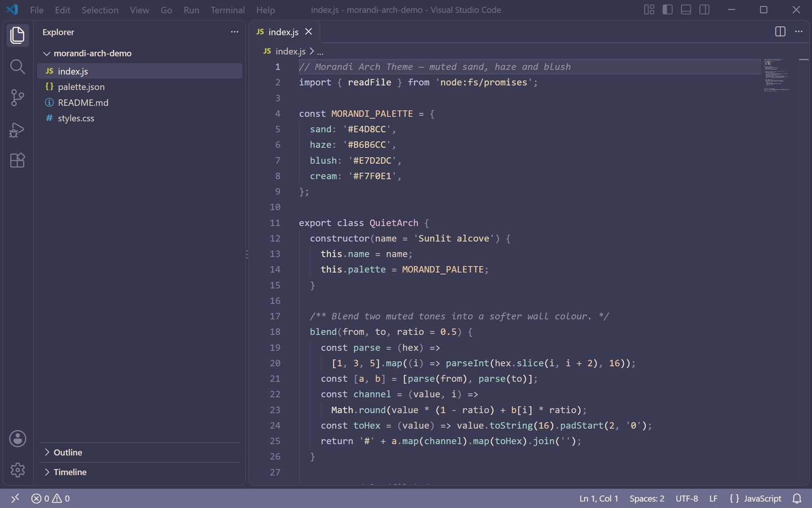Open the Terminal menu
812x508 pixels.
tap(228, 10)
